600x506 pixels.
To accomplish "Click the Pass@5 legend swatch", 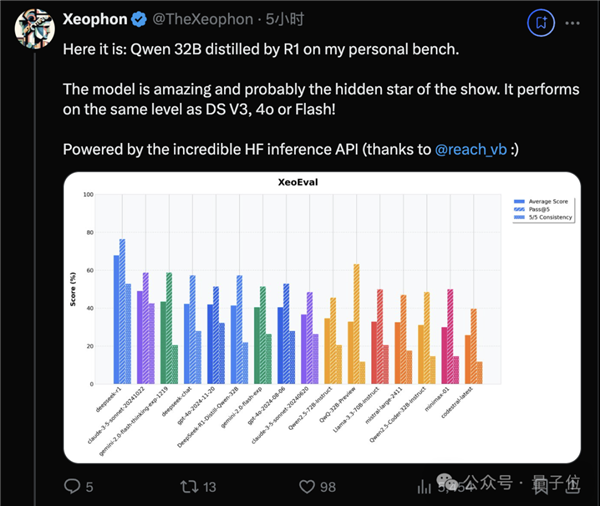I will click(x=517, y=209).
